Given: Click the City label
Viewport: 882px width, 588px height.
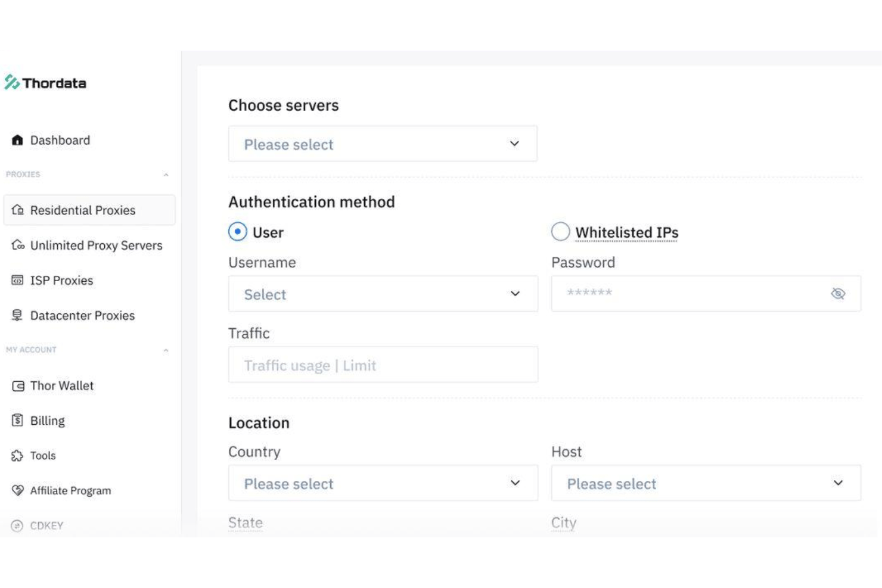Looking at the screenshot, I should point(564,522).
